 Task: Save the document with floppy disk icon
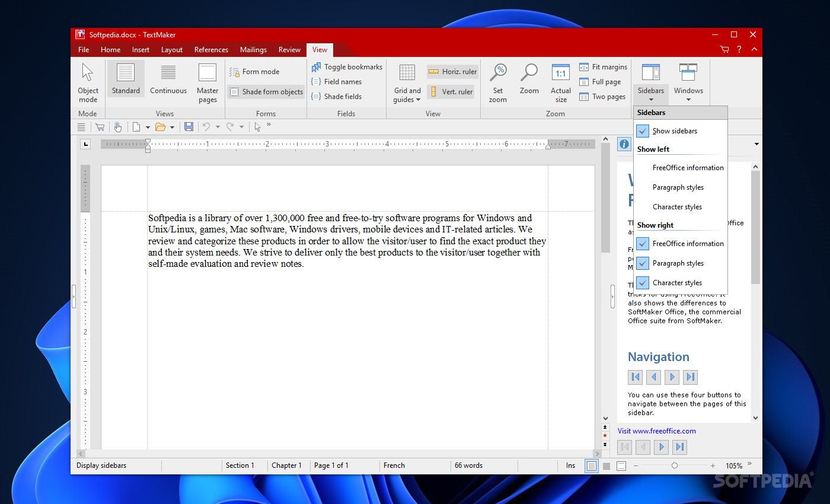pyautogui.click(x=189, y=127)
